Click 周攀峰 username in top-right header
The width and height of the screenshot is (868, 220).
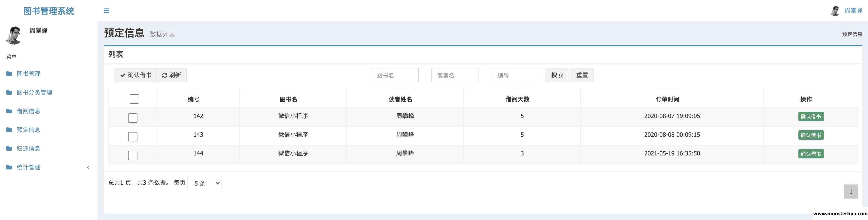point(853,11)
